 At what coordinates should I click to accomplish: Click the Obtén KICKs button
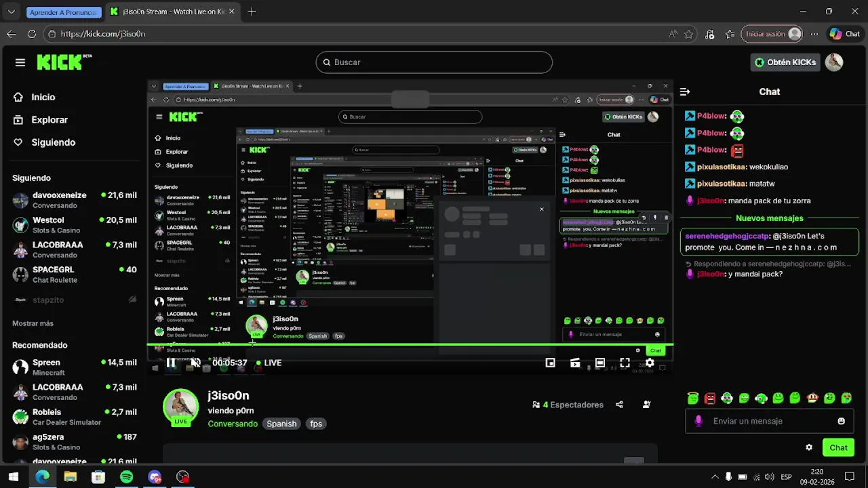(785, 62)
